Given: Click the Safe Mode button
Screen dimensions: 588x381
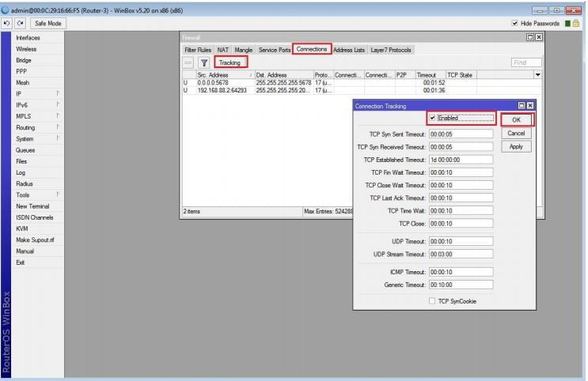Looking at the screenshot, I should pos(47,23).
